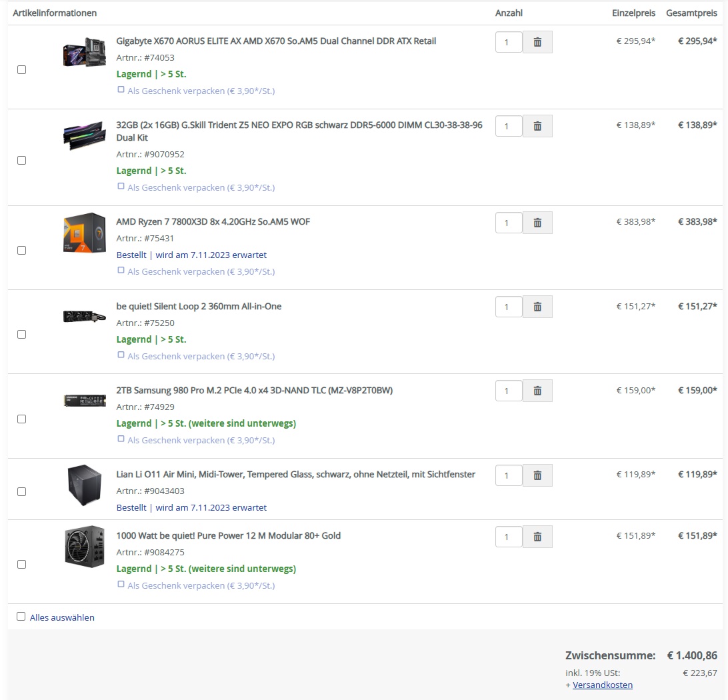The width and height of the screenshot is (728, 700).
Task: Open Lian Li O11 Air Mini product title
Action: pos(296,475)
